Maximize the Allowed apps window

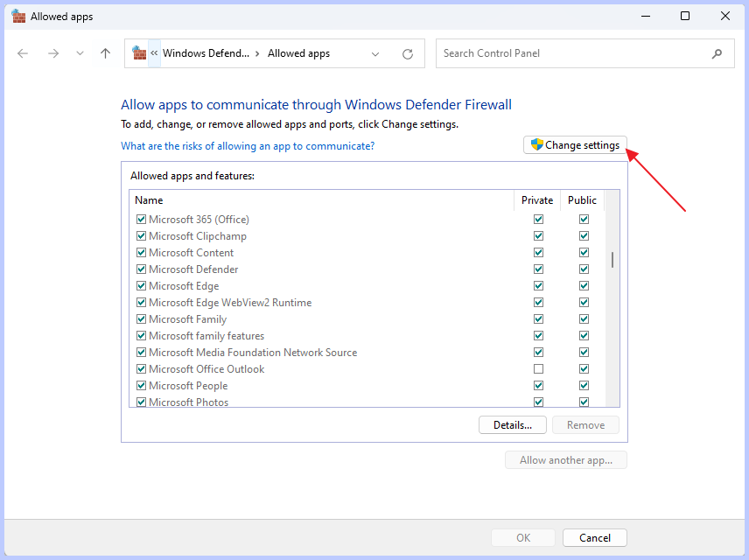pos(685,17)
